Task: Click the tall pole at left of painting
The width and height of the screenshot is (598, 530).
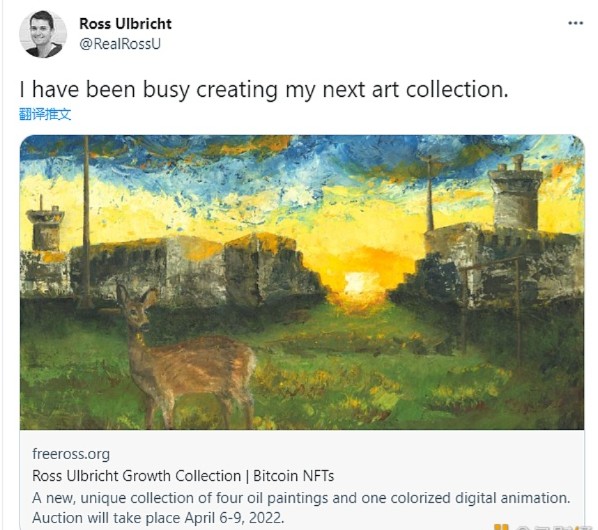Action: coord(86,221)
